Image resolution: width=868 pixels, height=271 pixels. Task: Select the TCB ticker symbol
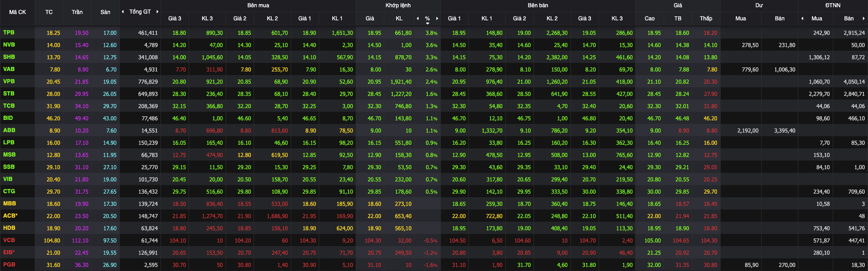pos(9,106)
